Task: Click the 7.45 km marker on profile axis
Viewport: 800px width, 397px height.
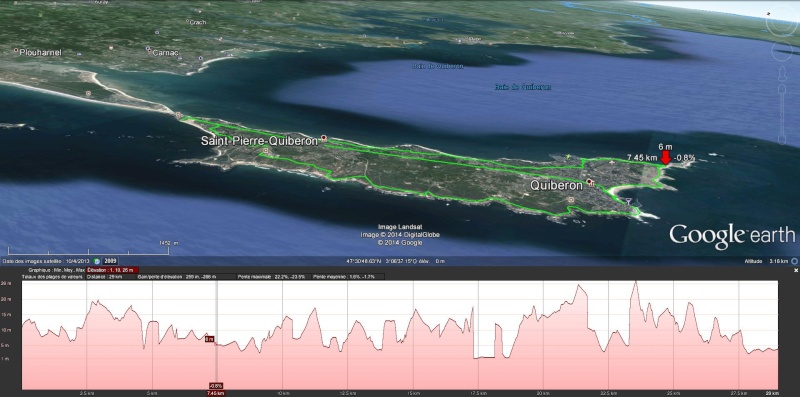Action: (x=215, y=393)
